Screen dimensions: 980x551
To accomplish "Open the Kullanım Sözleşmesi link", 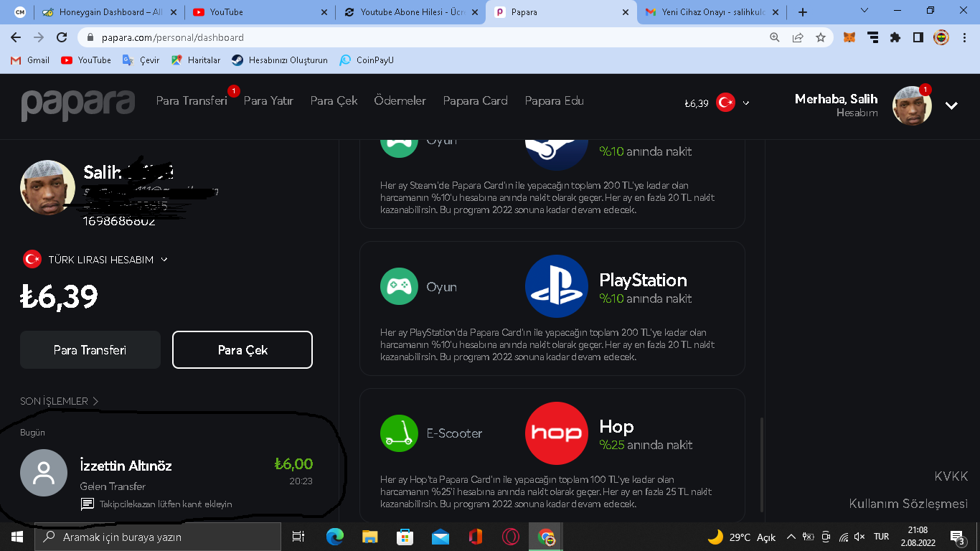I will click(908, 504).
